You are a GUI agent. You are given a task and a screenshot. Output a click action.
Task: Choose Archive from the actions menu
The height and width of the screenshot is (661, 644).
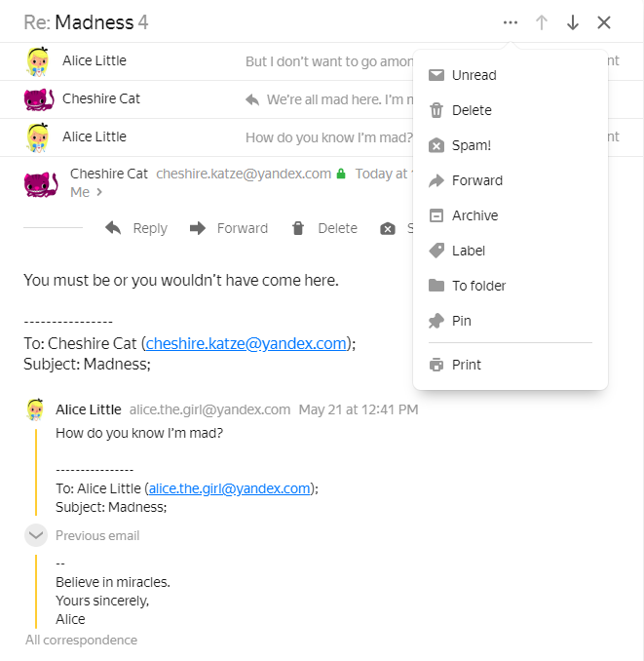pos(474,215)
